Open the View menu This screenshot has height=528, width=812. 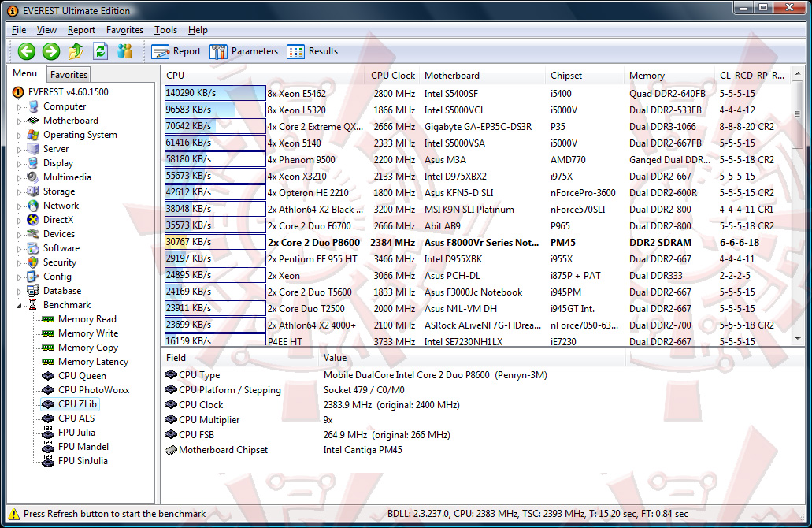pos(46,30)
